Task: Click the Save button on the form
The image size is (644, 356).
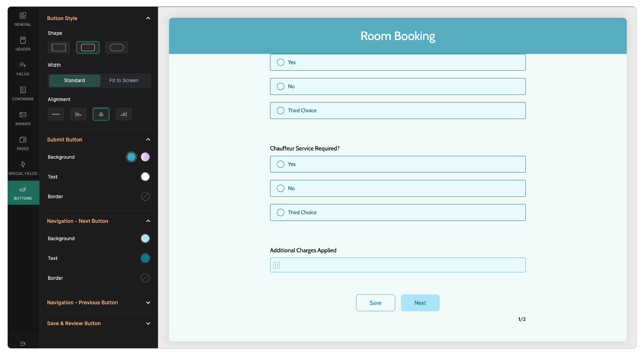Action: 375,303
